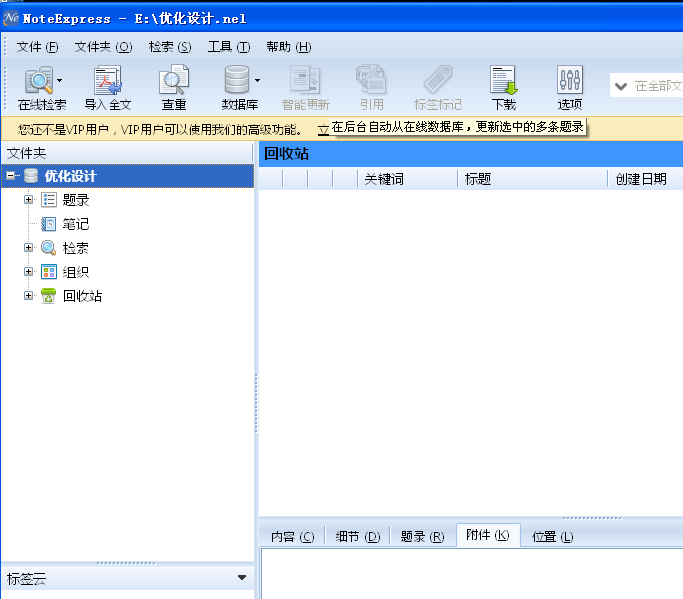The image size is (683, 599).
Task: Select the 回收站 folder label in tree
Action: point(82,296)
